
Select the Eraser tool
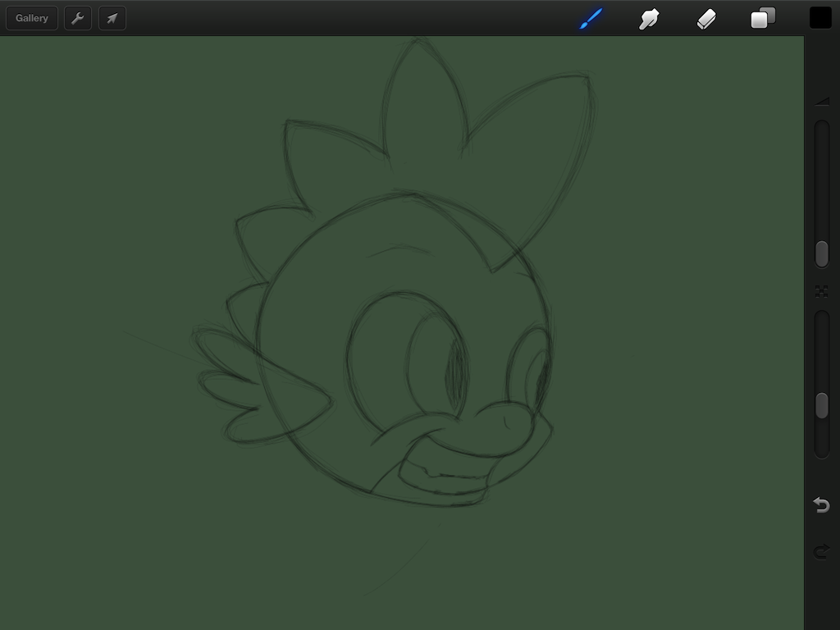[x=706, y=18]
